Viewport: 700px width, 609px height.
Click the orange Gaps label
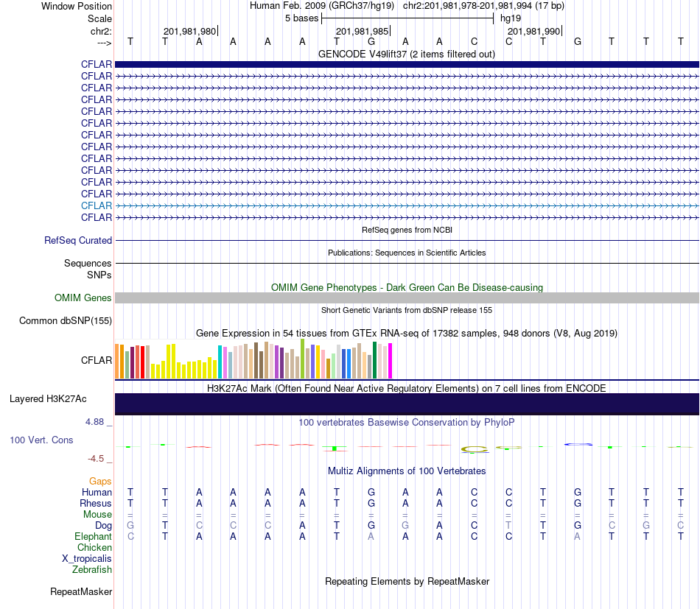(x=100, y=481)
